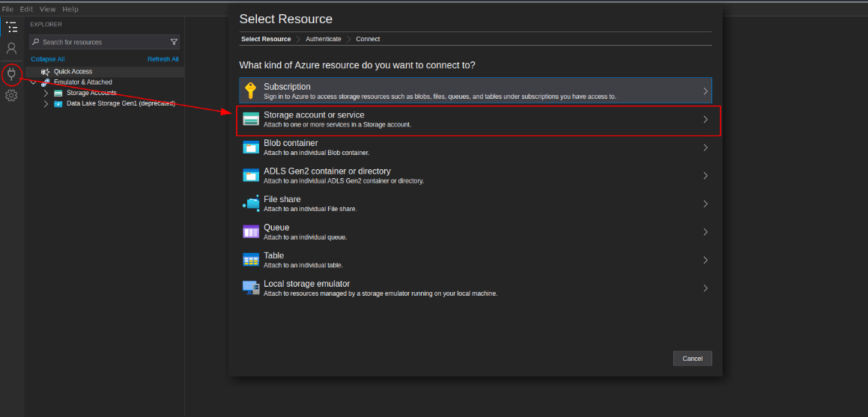
Task: Click the Select Resource breadcrumb step
Action: click(x=266, y=39)
